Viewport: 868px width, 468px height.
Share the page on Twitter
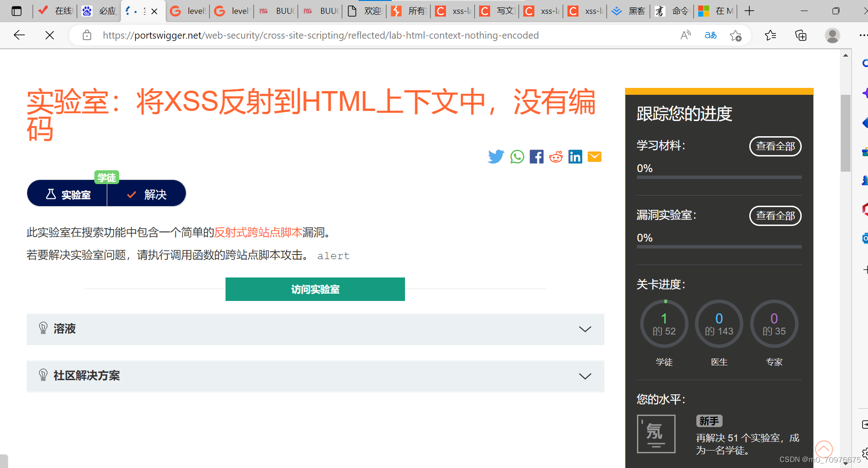tap(496, 156)
